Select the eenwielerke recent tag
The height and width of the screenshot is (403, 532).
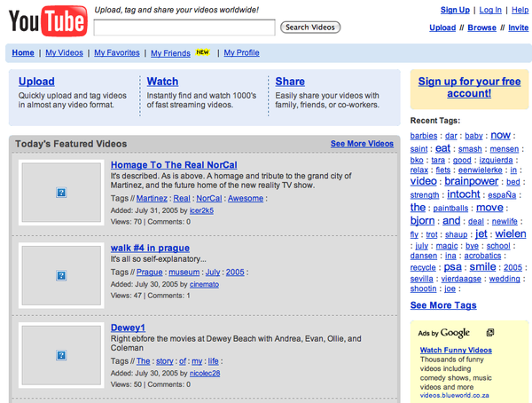click(480, 170)
